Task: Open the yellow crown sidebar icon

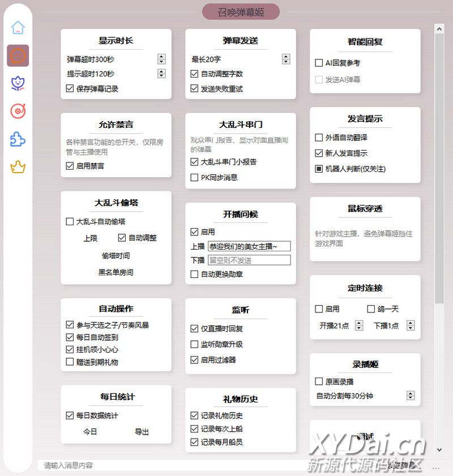Action: tap(18, 167)
